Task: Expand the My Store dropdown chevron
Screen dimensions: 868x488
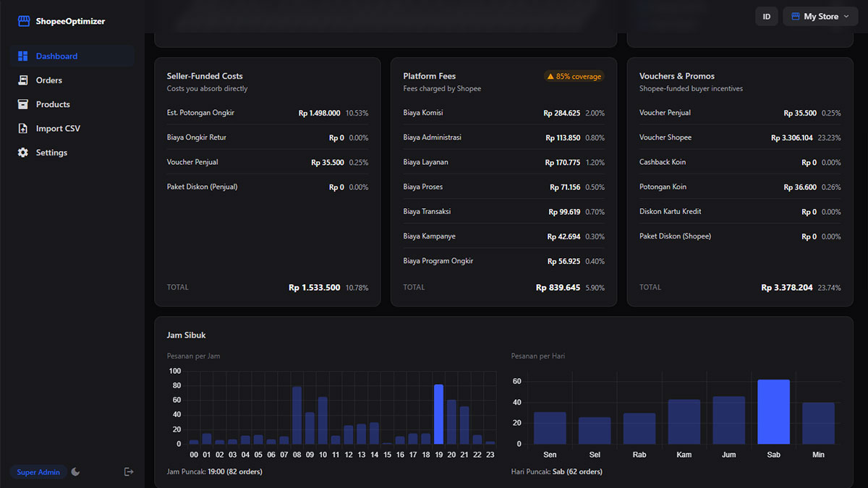Action: 846,16
